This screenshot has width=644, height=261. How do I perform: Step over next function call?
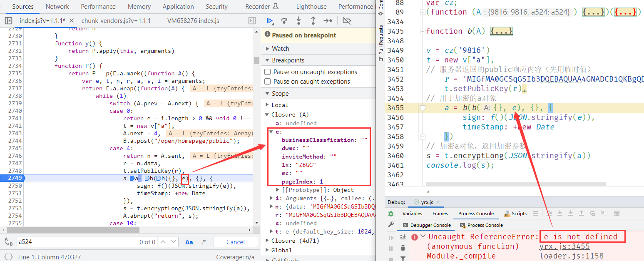click(x=284, y=20)
